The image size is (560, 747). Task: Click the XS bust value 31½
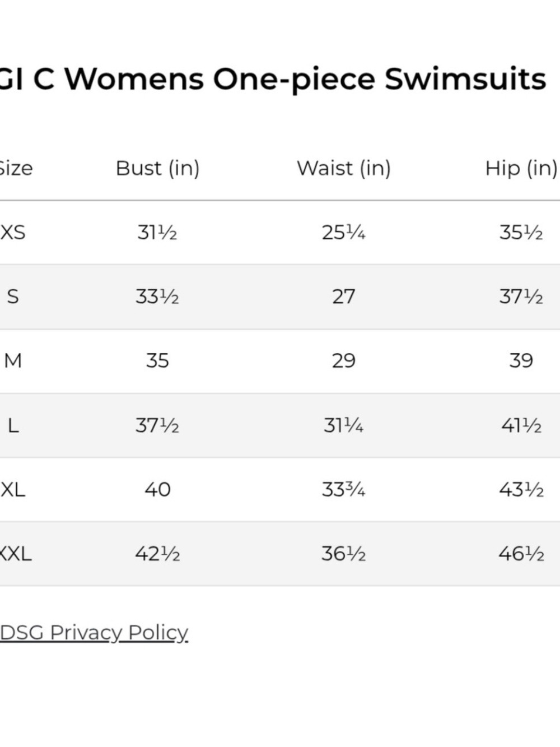click(x=157, y=232)
